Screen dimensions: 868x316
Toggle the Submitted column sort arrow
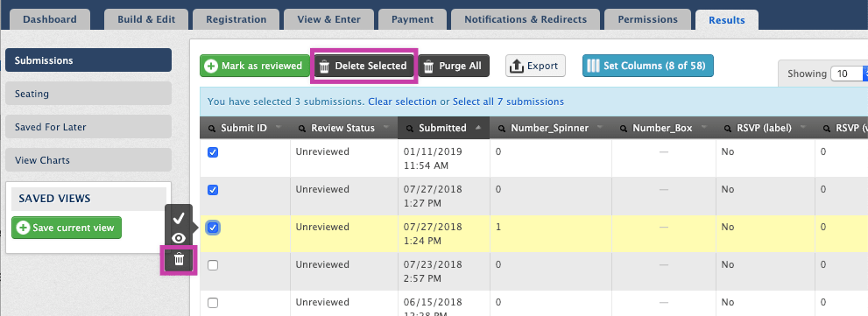[477, 127]
